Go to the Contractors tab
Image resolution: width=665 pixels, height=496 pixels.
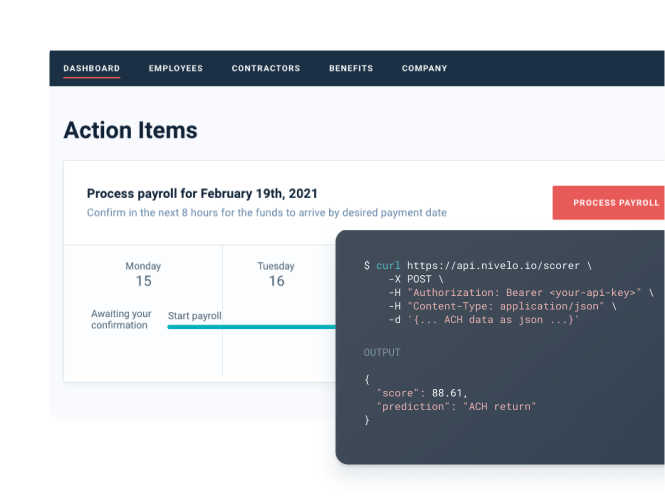coord(266,69)
